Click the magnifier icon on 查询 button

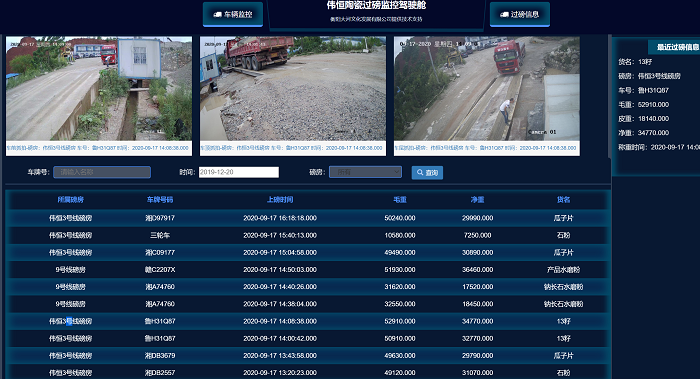(420, 172)
